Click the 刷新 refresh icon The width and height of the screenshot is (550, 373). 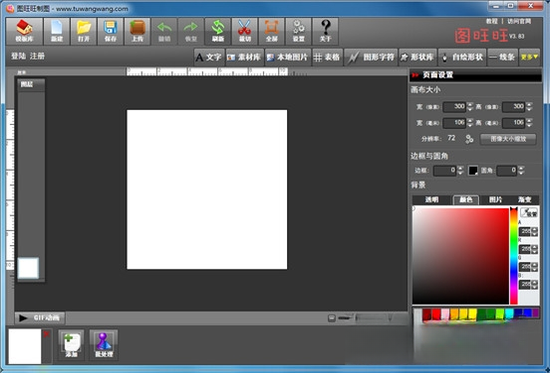[218, 31]
